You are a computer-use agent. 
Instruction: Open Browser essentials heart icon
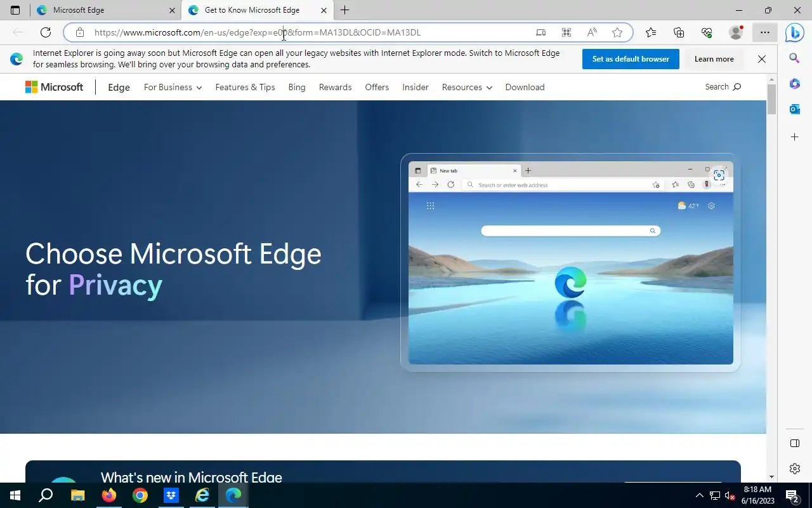point(707,32)
